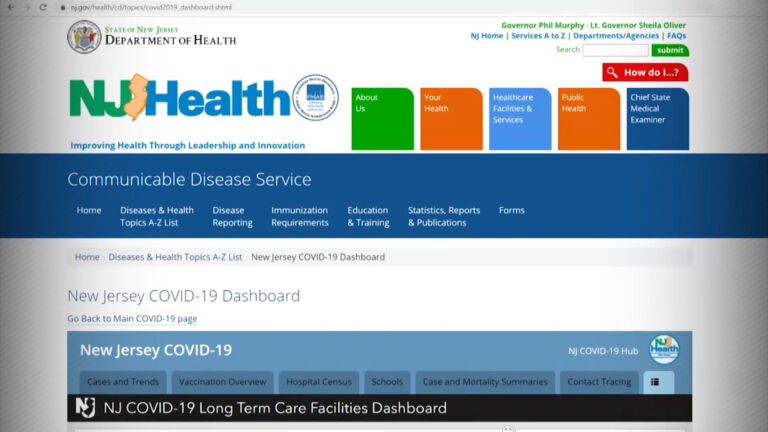Open Chief State Medical Examiner tile
This screenshot has width=768, height=432.
tap(658, 119)
